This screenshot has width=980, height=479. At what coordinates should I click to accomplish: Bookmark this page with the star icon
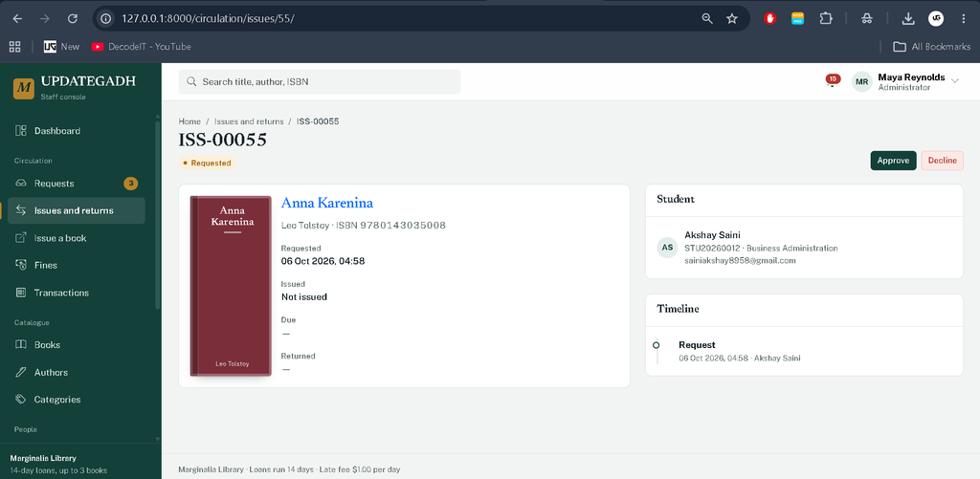click(x=732, y=19)
